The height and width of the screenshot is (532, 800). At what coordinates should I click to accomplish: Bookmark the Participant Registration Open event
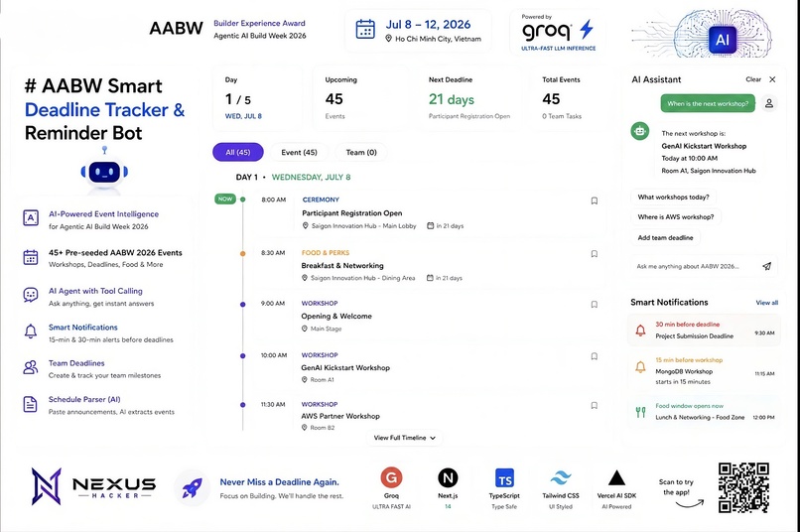click(594, 200)
